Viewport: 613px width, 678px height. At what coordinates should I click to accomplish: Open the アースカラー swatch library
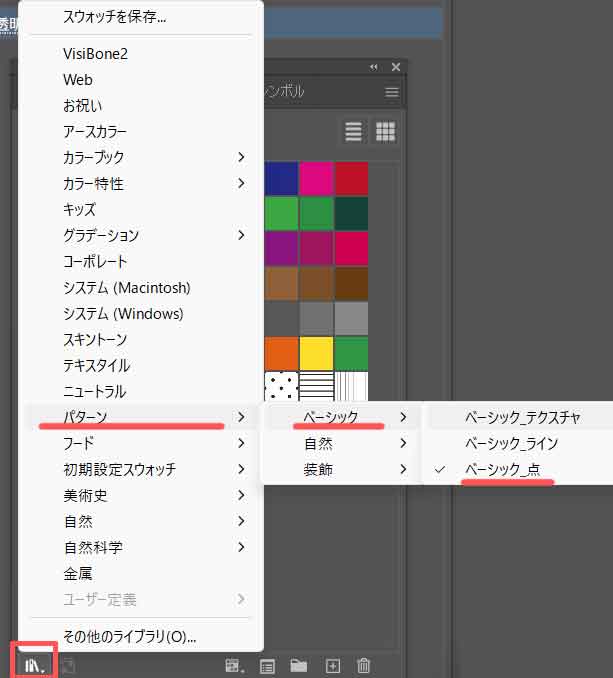click(x=141, y=131)
